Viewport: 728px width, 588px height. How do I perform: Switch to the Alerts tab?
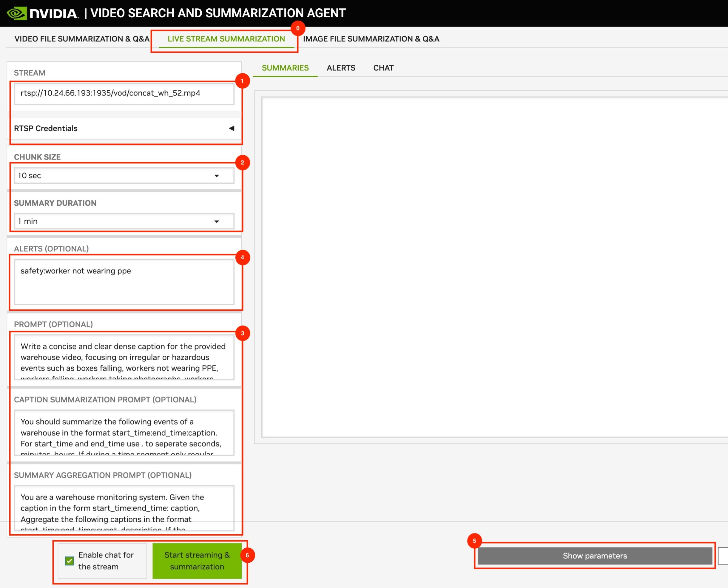(341, 68)
